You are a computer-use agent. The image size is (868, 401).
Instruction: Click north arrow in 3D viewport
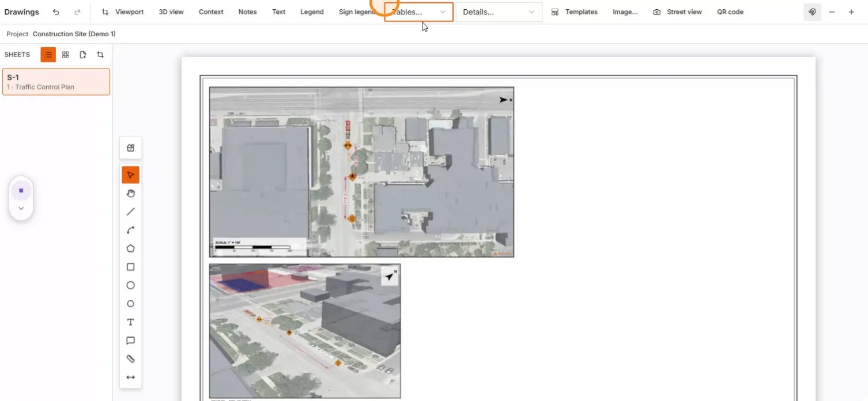coord(390,277)
